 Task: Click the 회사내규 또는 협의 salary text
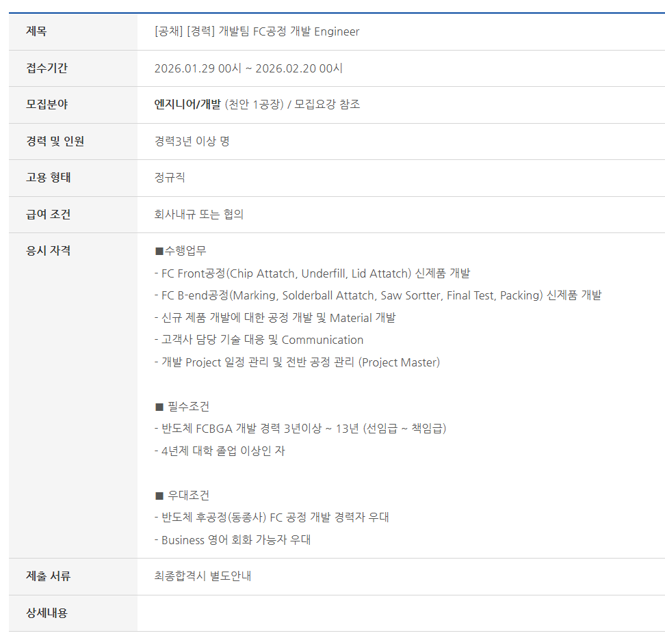pyautogui.click(x=199, y=215)
